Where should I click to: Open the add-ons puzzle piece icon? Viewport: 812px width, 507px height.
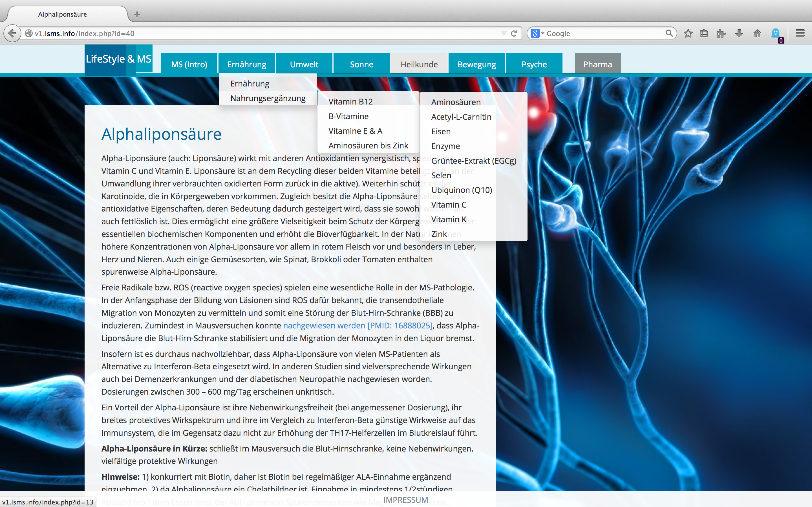pyautogui.click(x=721, y=33)
